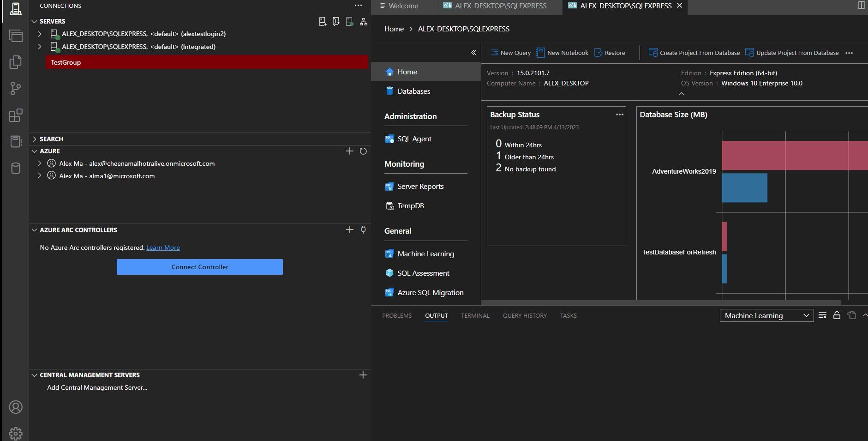The width and height of the screenshot is (868, 441).
Task: Select the Extensions icon in activity bar
Action: pyautogui.click(x=16, y=115)
